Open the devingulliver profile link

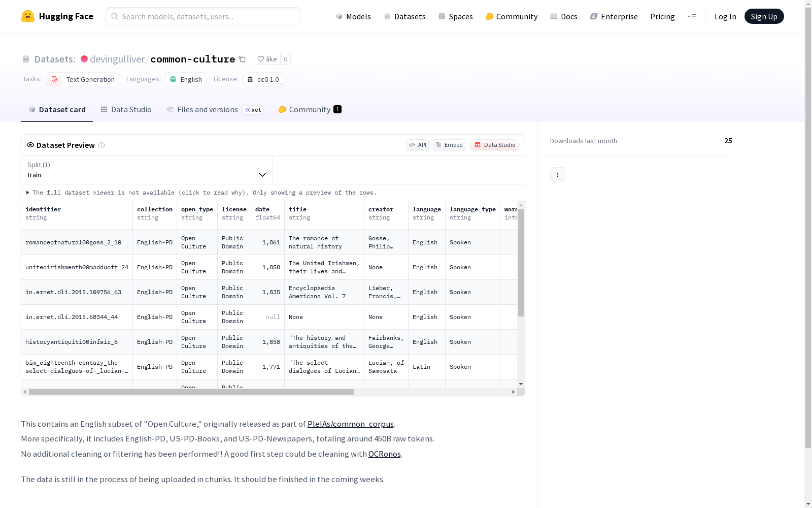point(117,59)
